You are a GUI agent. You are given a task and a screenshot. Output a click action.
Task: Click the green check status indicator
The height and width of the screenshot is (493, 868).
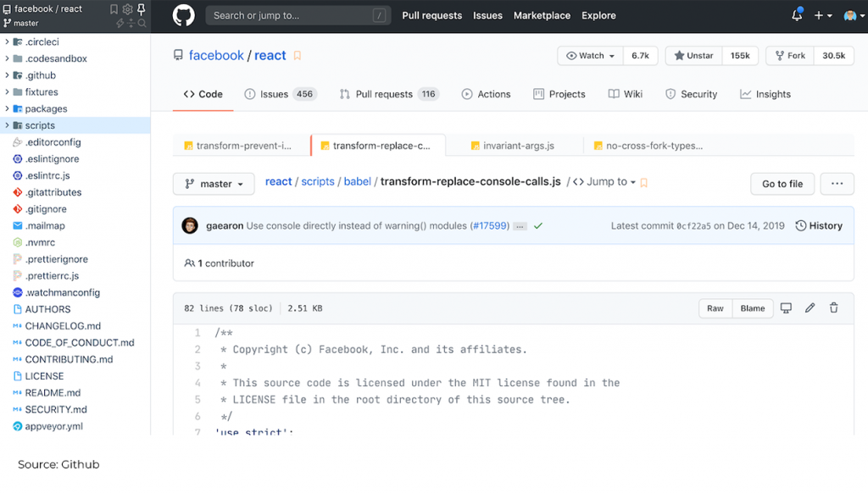537,225
